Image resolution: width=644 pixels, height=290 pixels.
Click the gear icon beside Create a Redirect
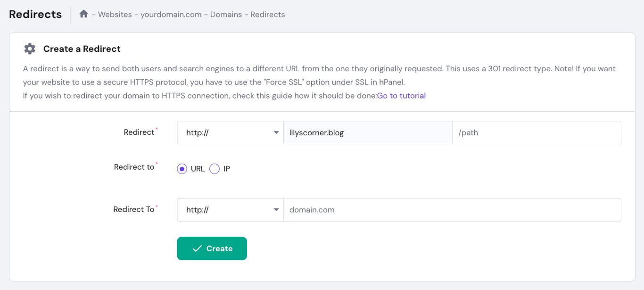[x=29, y=48]
